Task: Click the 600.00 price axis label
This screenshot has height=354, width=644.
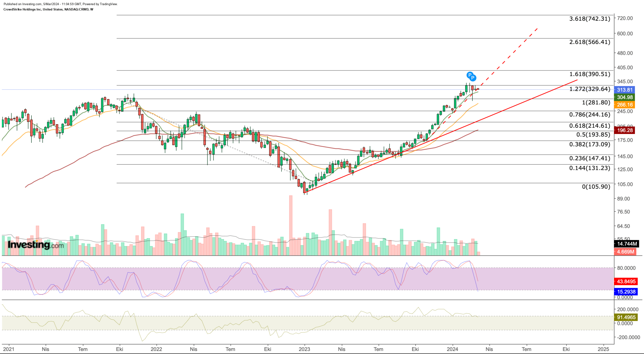Action: 625,33
